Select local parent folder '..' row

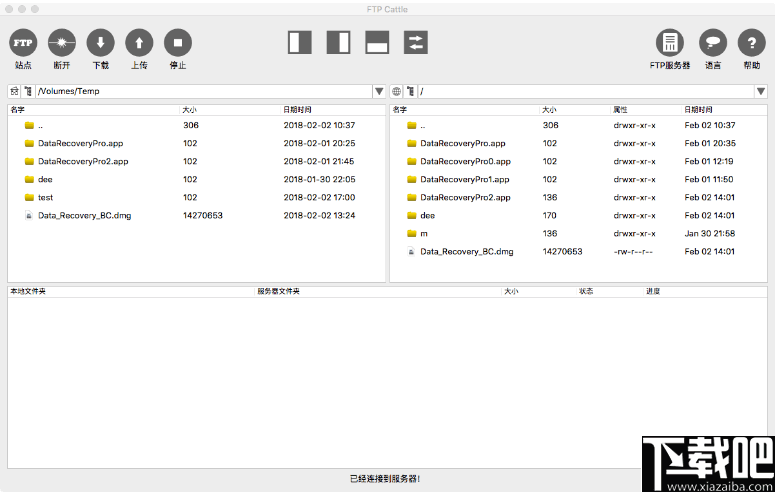click(197, 125)
